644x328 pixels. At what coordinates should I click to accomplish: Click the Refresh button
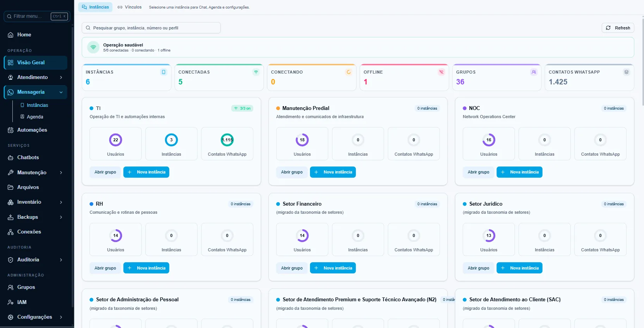(618, 28)
